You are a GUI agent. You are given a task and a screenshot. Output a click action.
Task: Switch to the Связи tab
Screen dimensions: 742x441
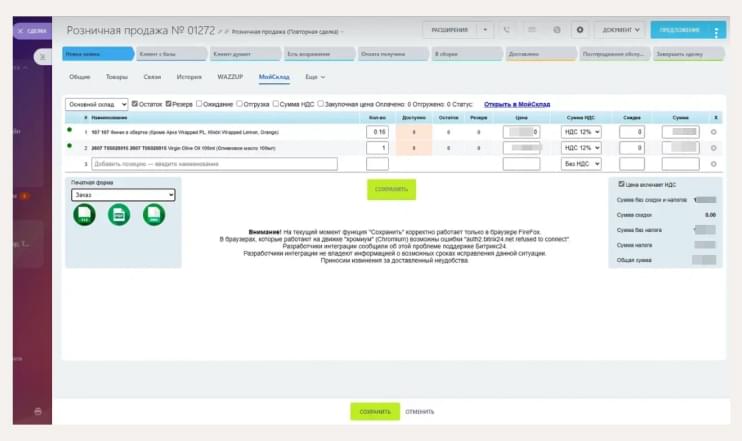[152, 77]
